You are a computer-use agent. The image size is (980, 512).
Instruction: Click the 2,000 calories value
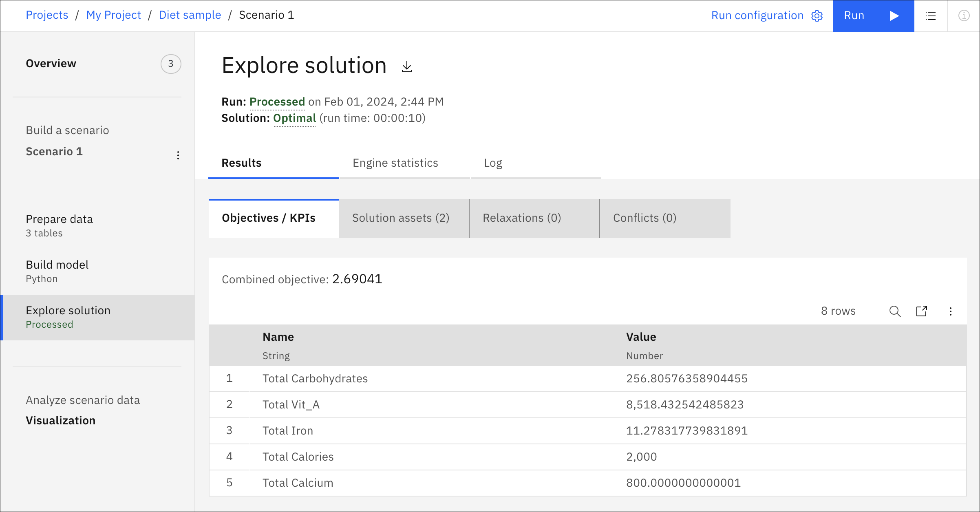[642, 457]
